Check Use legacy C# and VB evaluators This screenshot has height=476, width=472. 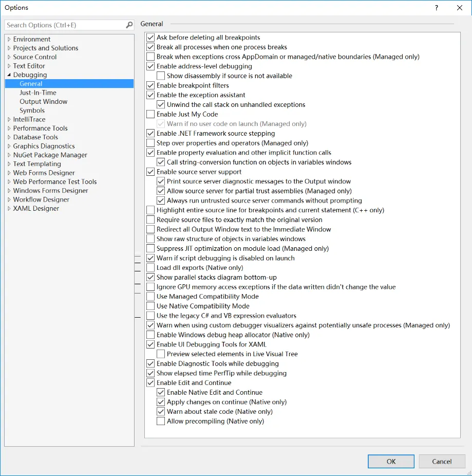[150, 316]
